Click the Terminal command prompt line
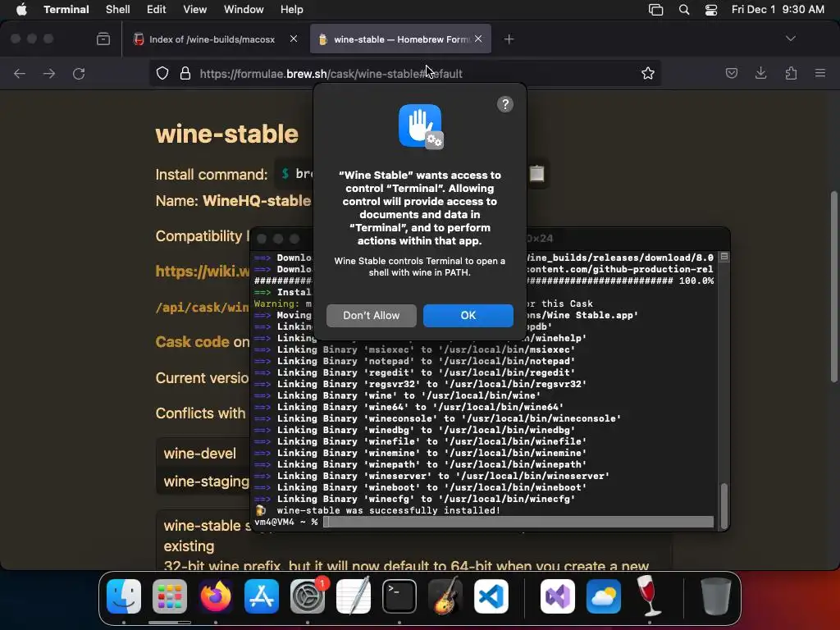The width and height of the screenshot is (840, 630). point(484,522)
